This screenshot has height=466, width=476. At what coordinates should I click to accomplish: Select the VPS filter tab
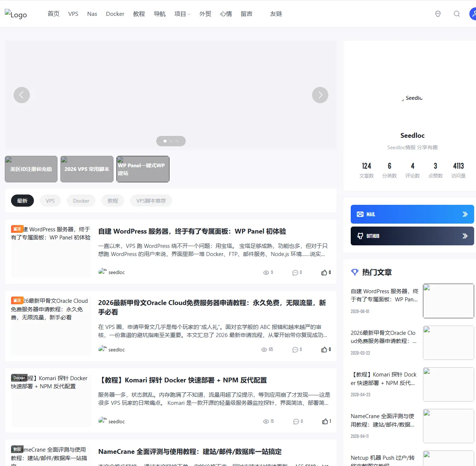click(50, 201)
